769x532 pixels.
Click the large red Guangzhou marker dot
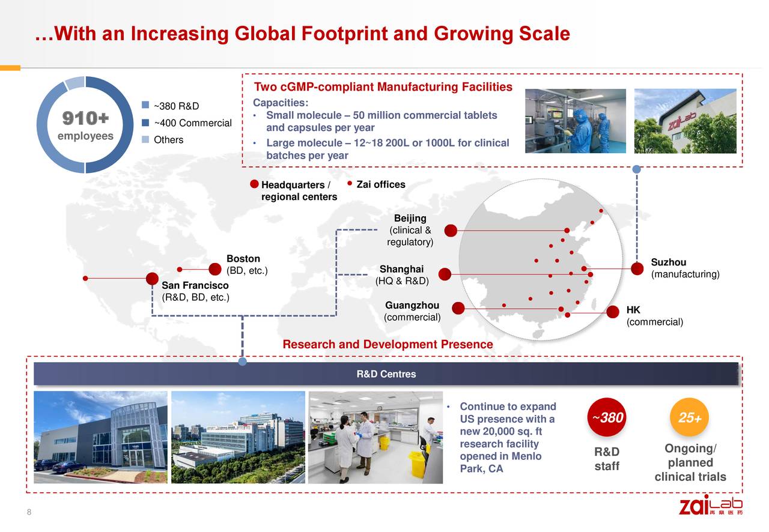(458, 308)
